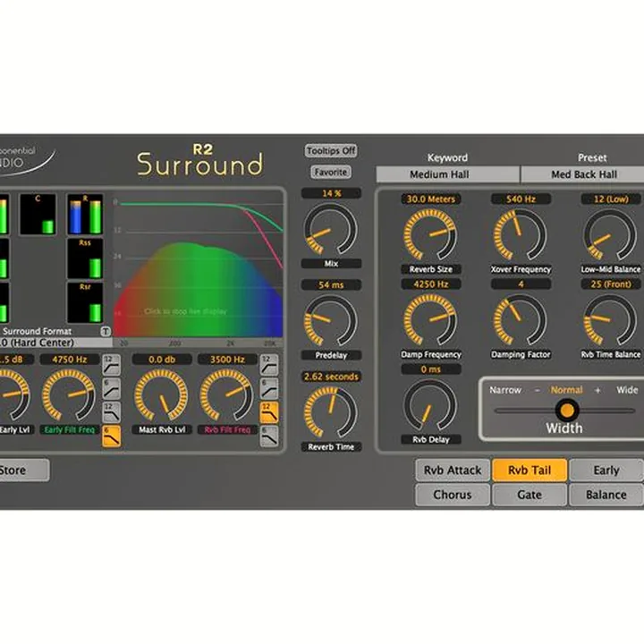Click the Early Filt Freq knob
644x644 pixels.
click(69, 395)
